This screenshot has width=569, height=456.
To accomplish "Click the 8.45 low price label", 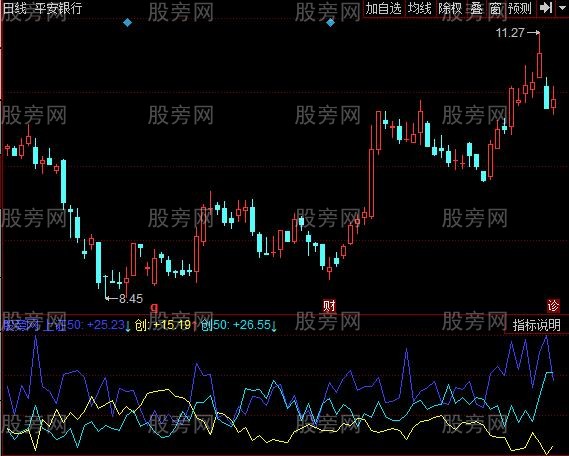I will [x=131, y=299].
